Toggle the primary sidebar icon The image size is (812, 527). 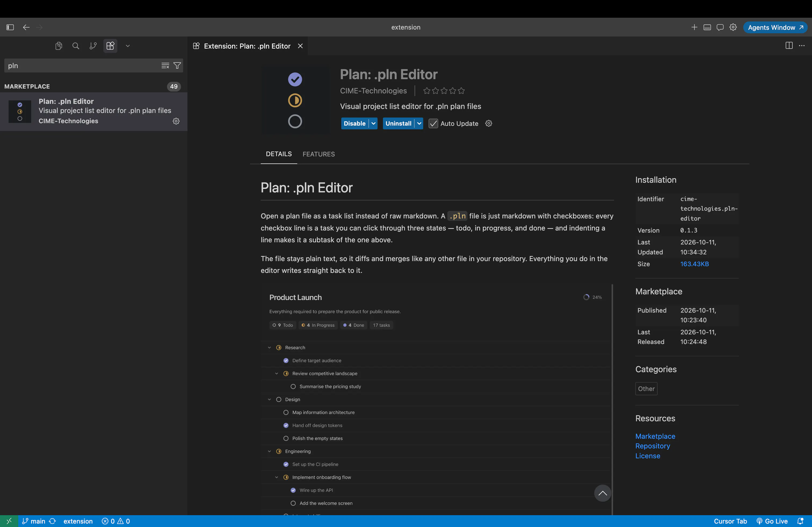coord(10,27)
